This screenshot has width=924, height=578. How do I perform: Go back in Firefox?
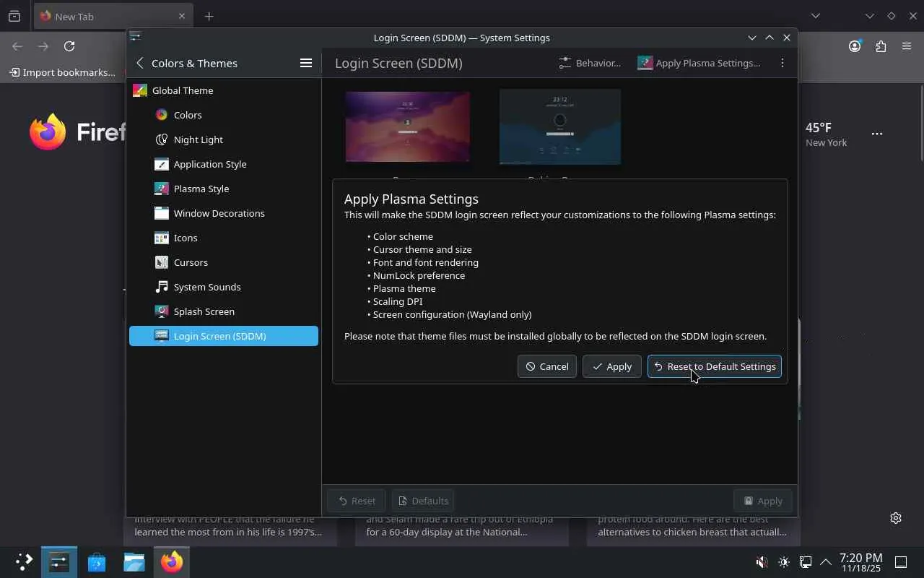pyautogui.click(x=17, y=46)
